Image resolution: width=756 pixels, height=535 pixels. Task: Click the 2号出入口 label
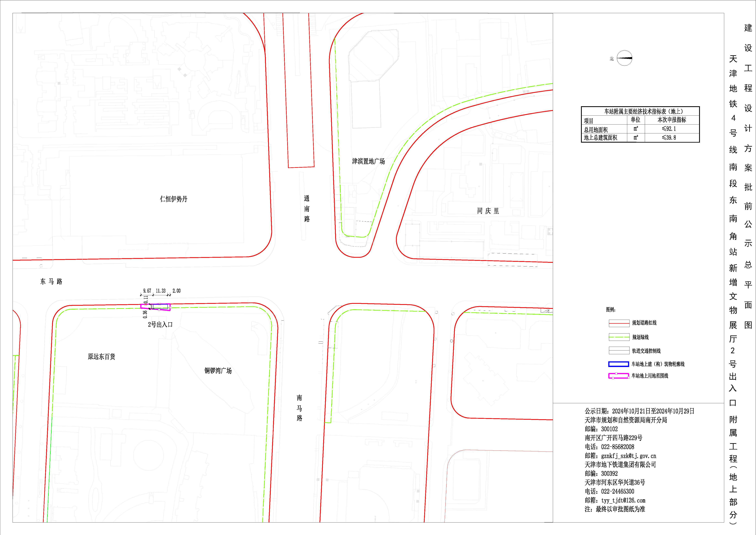click(x=160, y=324)
